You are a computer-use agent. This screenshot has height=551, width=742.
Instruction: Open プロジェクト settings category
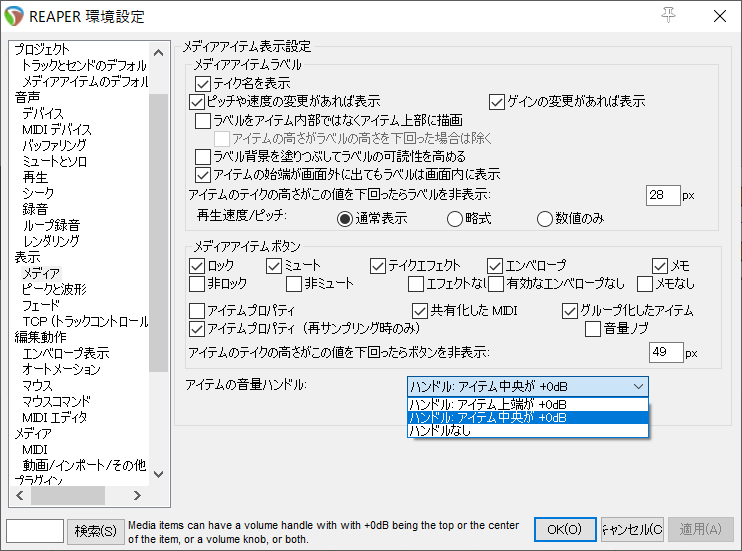[42, 49]
